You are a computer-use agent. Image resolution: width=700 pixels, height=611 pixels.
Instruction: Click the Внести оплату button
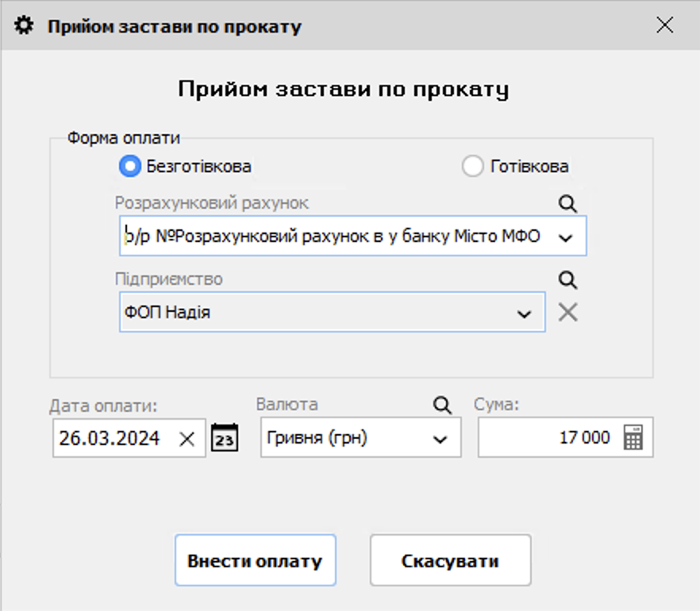256,560
